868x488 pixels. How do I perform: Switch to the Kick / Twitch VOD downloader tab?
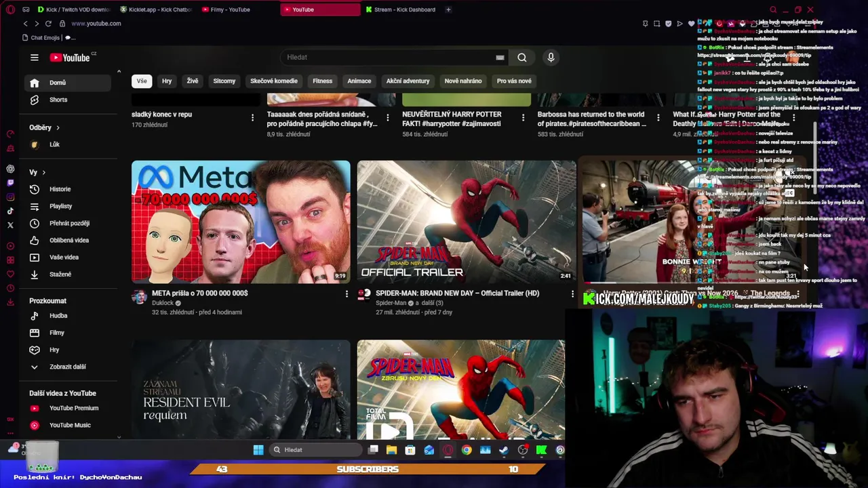(74, 9)
